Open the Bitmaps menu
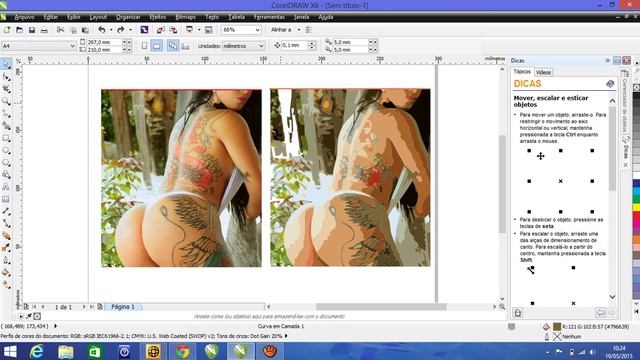The height and width of the screenshot is (360, 640). (185, 17)
